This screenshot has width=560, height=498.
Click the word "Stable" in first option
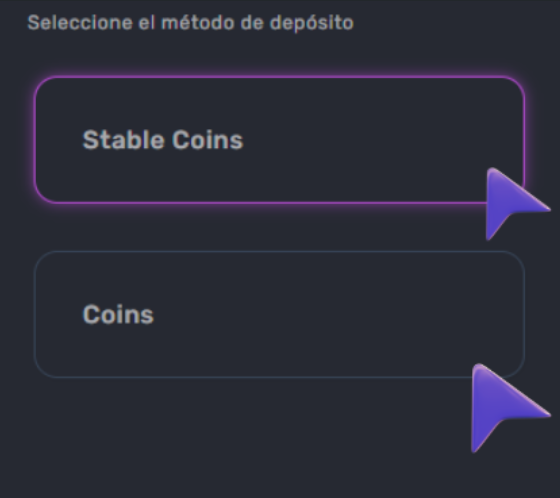(124, 140)
